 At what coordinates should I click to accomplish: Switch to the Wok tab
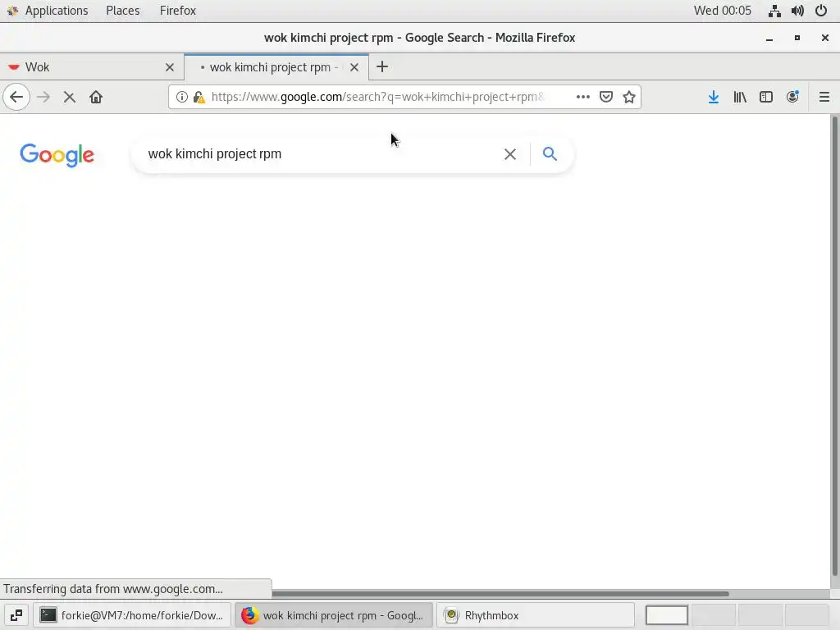(92, 67)
